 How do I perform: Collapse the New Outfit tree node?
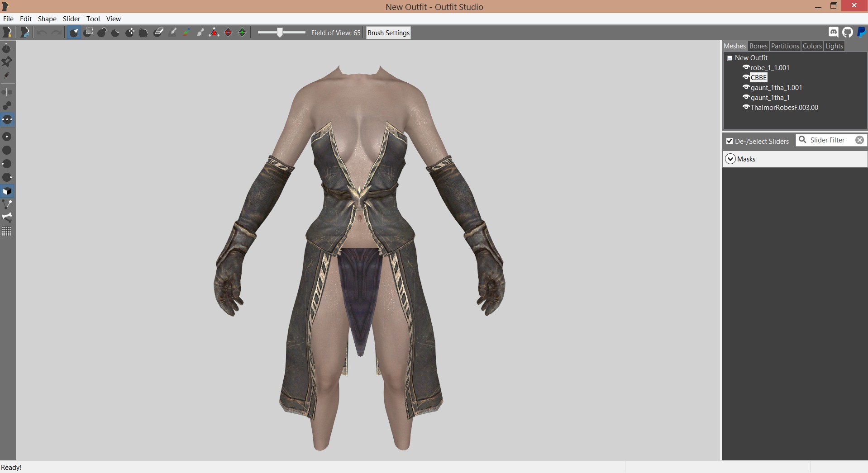tap(730, 58)
